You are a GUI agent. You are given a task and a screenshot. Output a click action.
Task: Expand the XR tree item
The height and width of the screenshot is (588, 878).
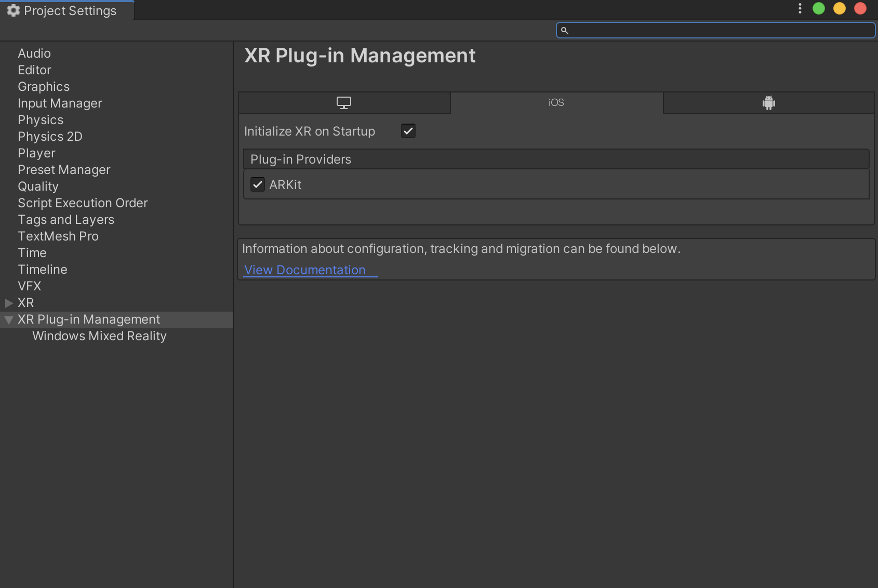8,303
